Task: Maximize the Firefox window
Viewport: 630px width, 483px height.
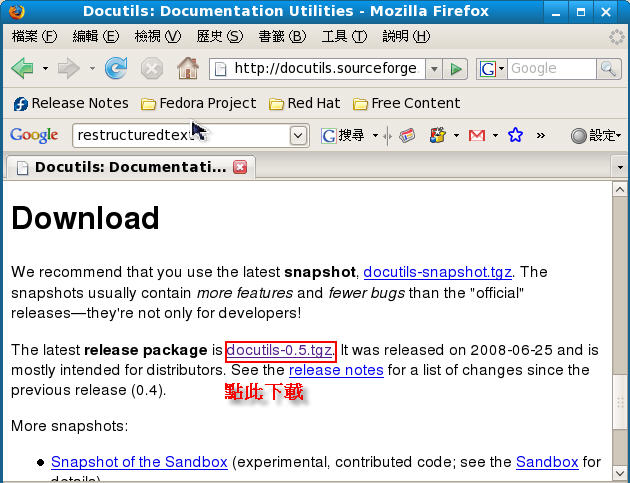Action: tap(581, 12)
